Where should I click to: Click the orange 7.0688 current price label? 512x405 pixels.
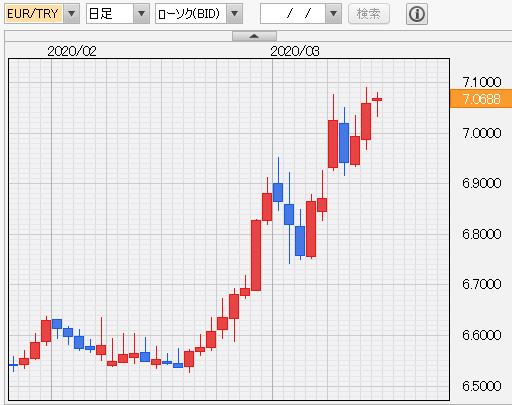pyautogui.click(x=481, y=99)
